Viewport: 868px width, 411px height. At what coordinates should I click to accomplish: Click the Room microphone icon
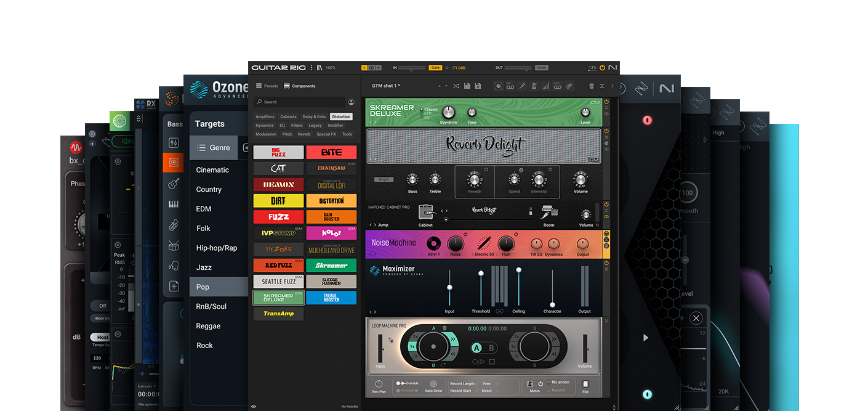pyautogui.click(x=549, y=212)
